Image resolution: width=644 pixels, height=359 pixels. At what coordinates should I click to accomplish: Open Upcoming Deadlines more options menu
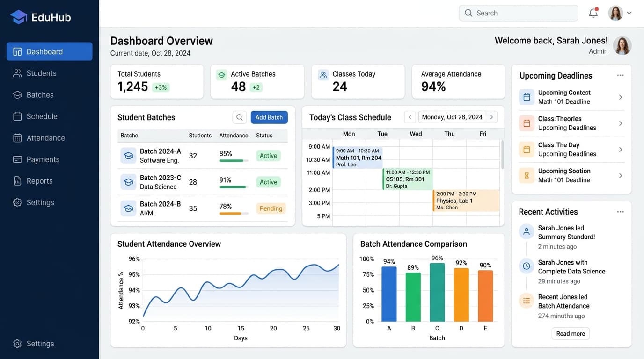coord(620,75)
